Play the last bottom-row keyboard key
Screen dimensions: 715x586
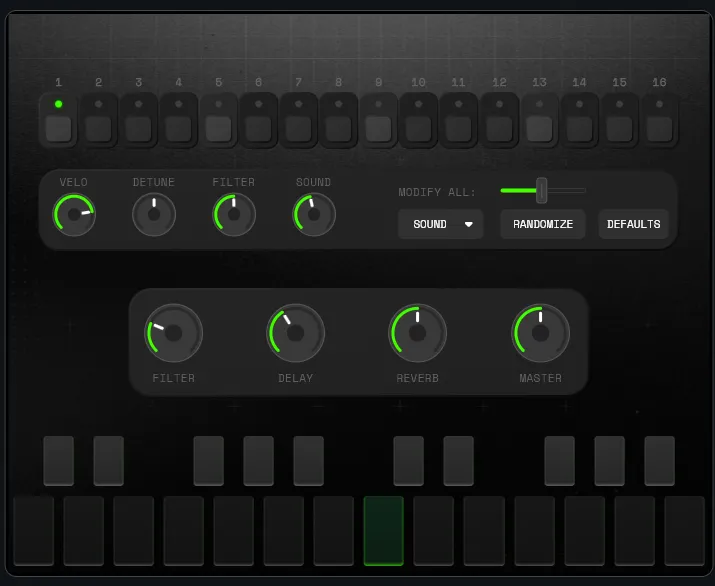pyautogui.click(x=685, y=531)
